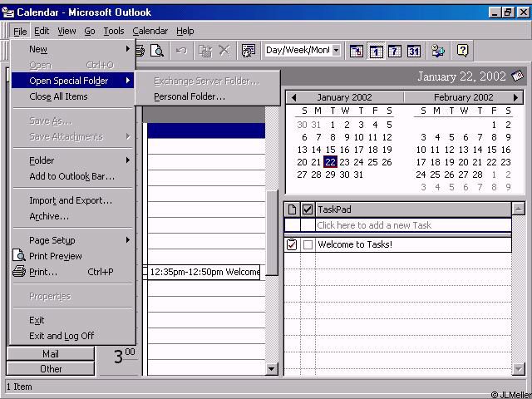Image resolution: width=532 pixels, height=399 pixels.
Task: Click the Print Preview toolbar icon
Action: click(x=157, y=51)
